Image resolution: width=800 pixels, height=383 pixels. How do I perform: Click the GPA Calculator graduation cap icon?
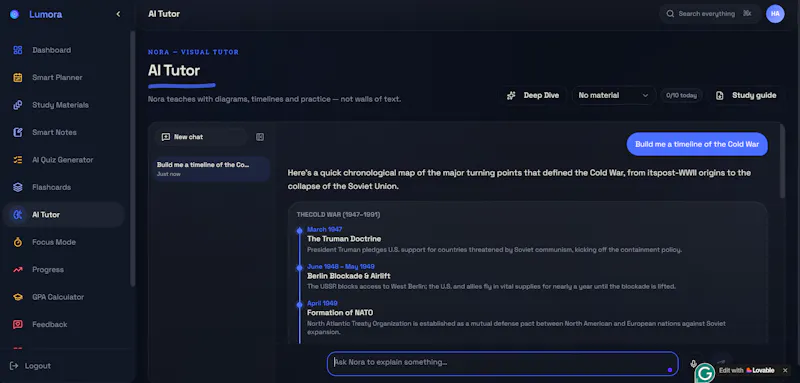(x=18, y=297)
